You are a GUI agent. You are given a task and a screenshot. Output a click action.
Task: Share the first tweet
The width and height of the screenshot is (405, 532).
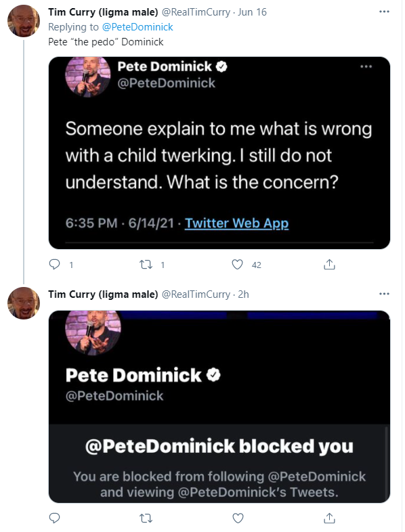[329, 264]
